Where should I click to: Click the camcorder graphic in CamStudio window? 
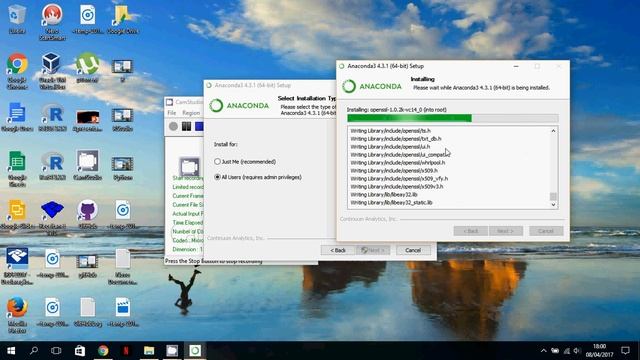point(189,167)
